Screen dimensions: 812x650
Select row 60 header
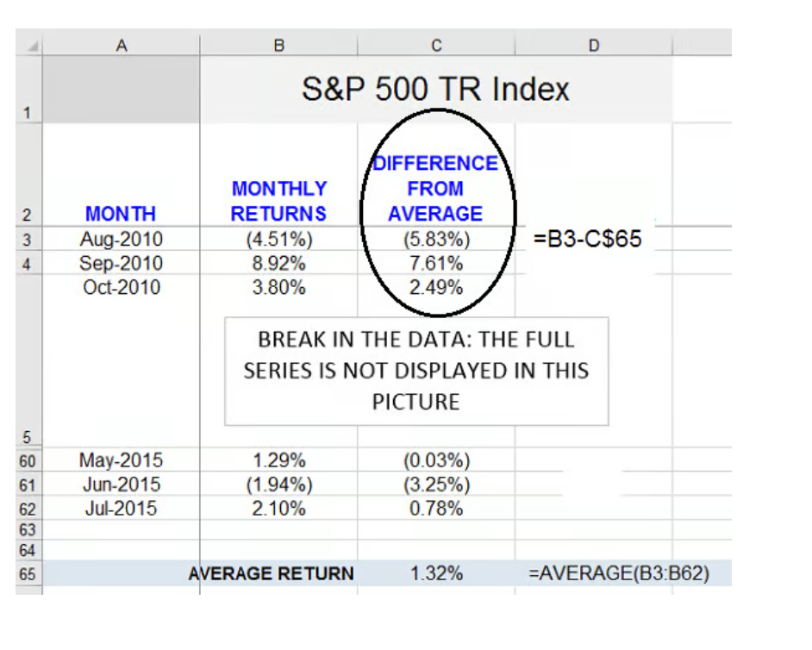point(28,461)
